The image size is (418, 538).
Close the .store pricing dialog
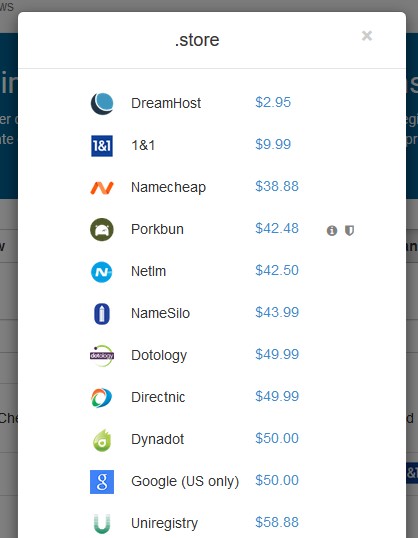[367, 36]
